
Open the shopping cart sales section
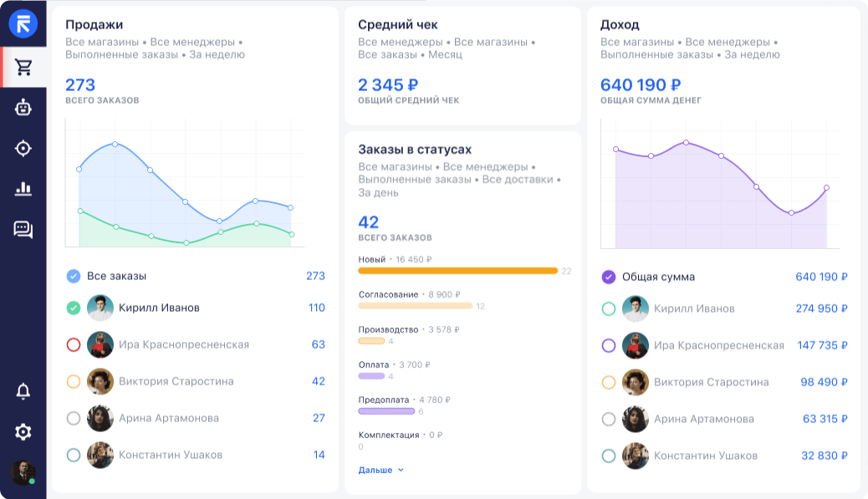coord(23,67)
